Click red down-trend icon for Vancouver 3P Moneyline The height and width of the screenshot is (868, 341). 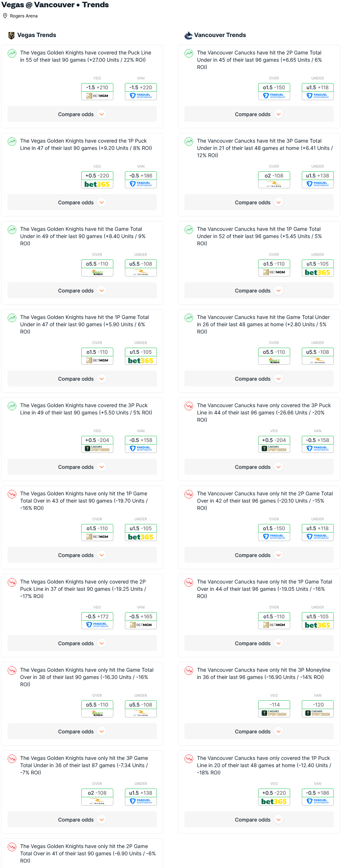pyautogui.click(x=189, y=671)
